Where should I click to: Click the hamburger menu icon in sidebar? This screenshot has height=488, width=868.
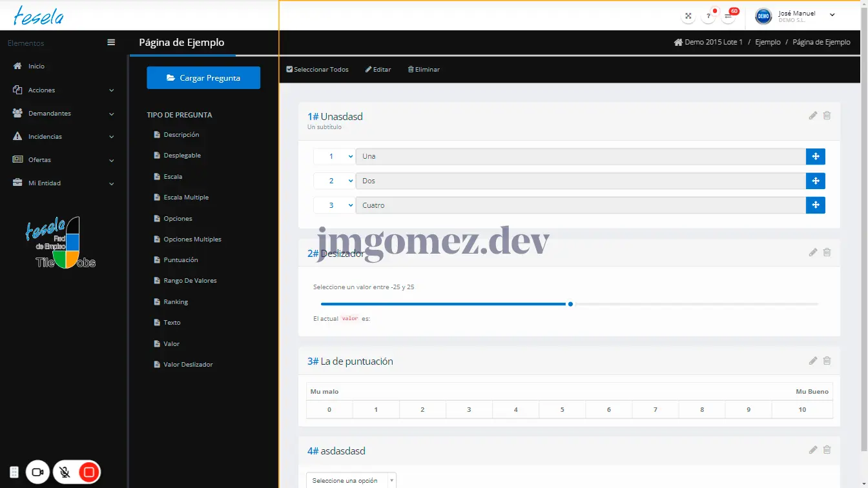click(111, 43)
